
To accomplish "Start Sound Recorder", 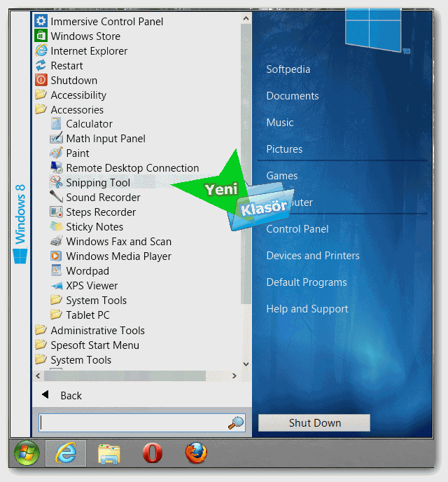I will pos(102,198).
